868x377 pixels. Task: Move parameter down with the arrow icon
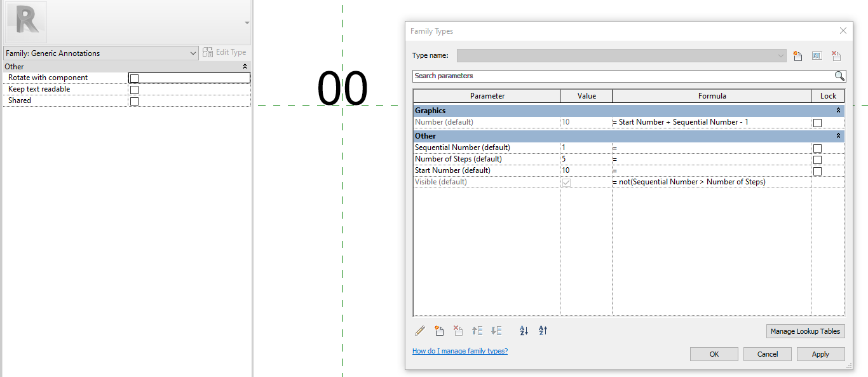tap(497, 331)
